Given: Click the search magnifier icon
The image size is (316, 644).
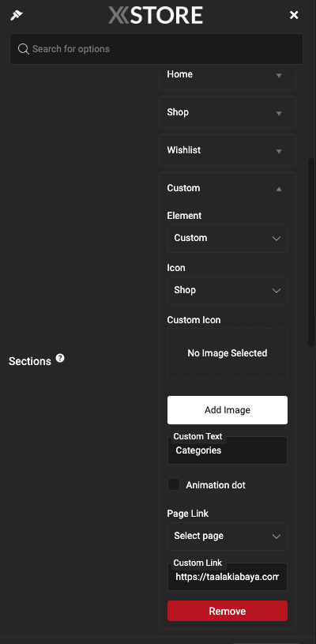Looking at the screenshot, I should point(24,49).
